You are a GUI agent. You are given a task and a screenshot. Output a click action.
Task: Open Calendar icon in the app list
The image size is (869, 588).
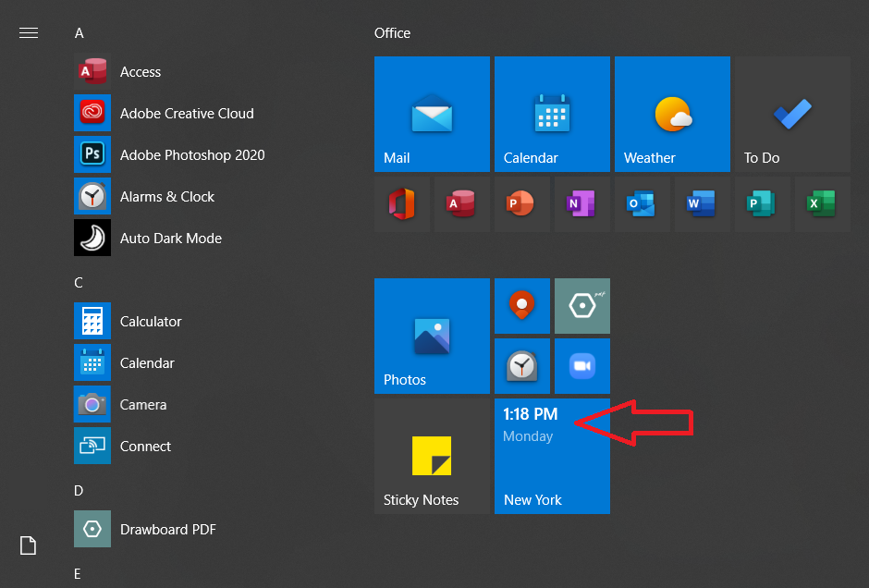coord(92,362)
